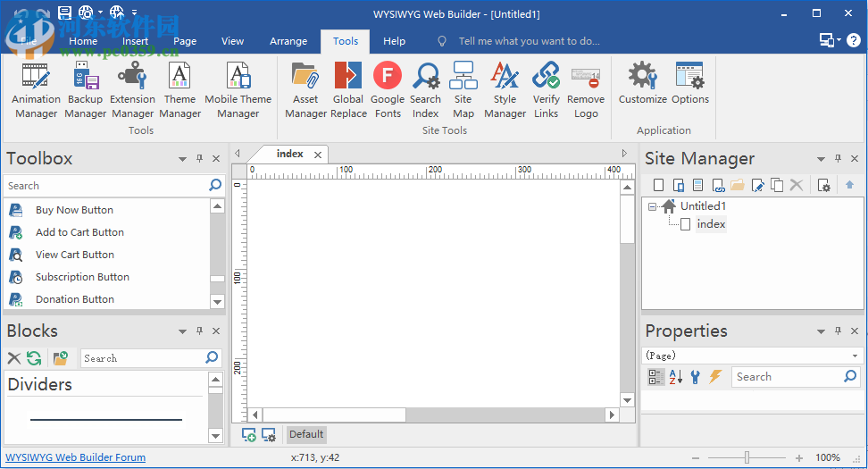Open the Toolbox panel options dropdown

pyautogui.click(x=182, y=159)
